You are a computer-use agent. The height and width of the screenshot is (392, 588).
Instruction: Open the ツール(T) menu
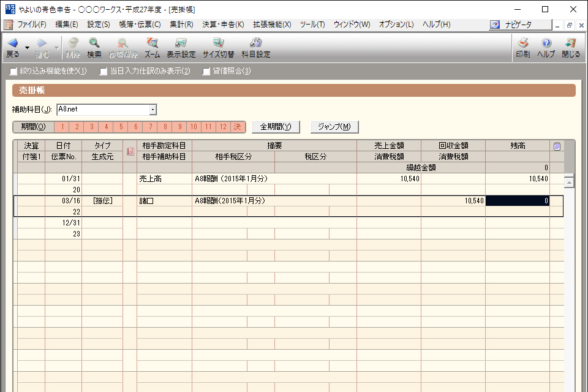[312, 24]
